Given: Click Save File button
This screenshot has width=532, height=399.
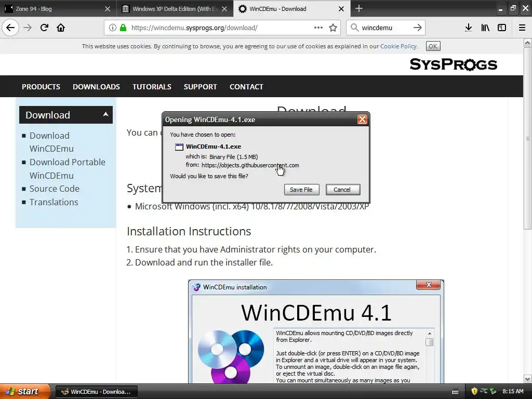Looking at the screenshot, I should [x=301, y=189].
